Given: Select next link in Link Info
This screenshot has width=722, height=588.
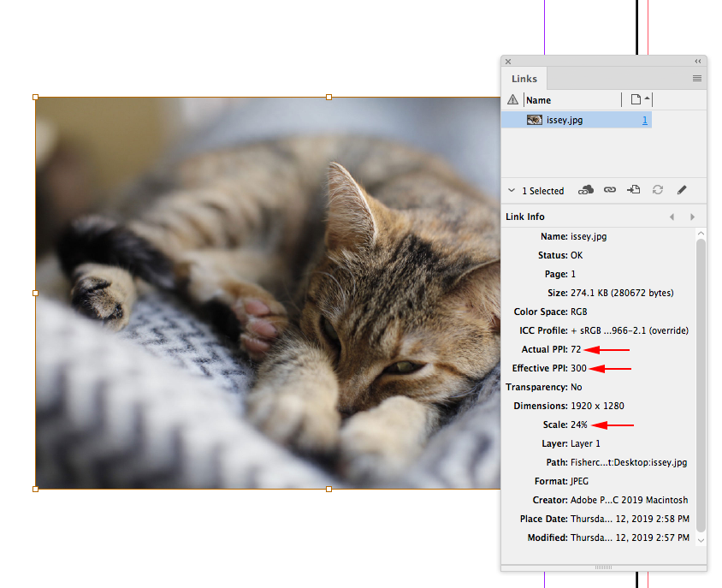Looking at the screenshot, I should 692,217.
